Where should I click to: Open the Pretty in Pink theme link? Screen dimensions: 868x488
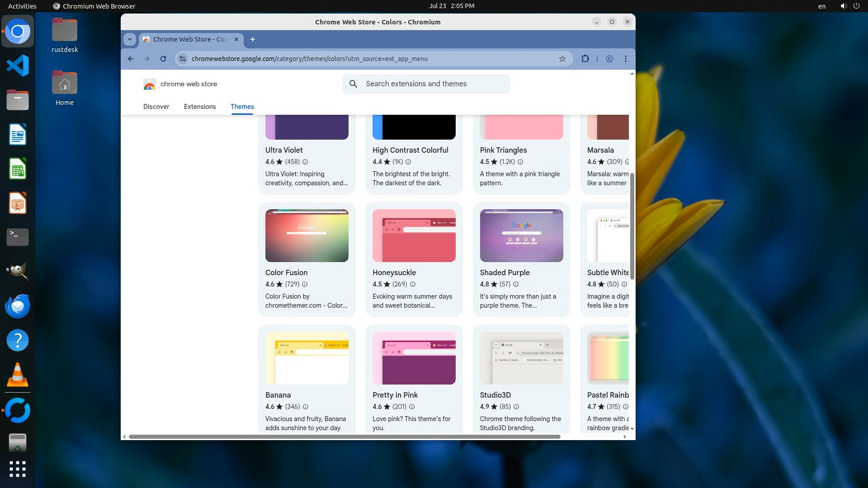coord(395,395)
